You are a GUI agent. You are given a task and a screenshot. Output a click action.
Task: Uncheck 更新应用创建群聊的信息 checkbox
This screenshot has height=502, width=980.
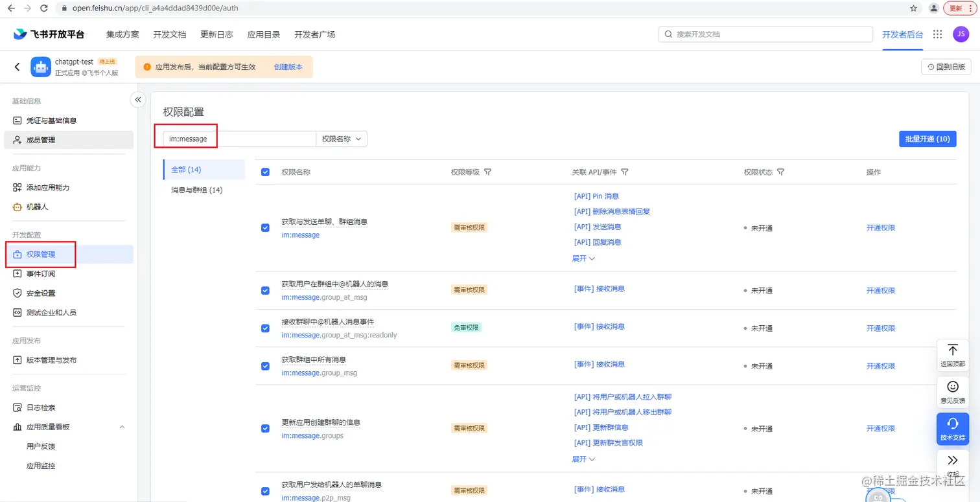265,428
